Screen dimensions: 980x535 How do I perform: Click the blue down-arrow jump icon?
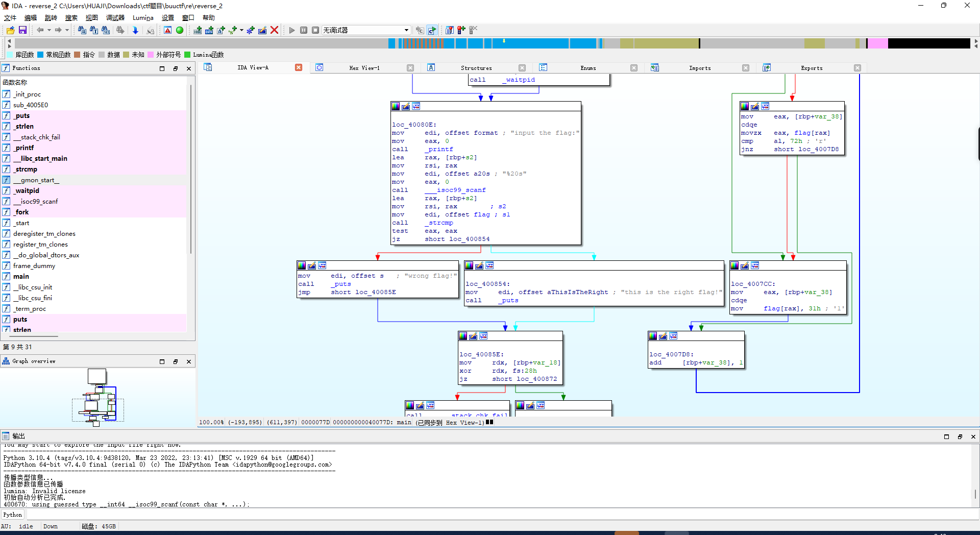tap(135, 30)
